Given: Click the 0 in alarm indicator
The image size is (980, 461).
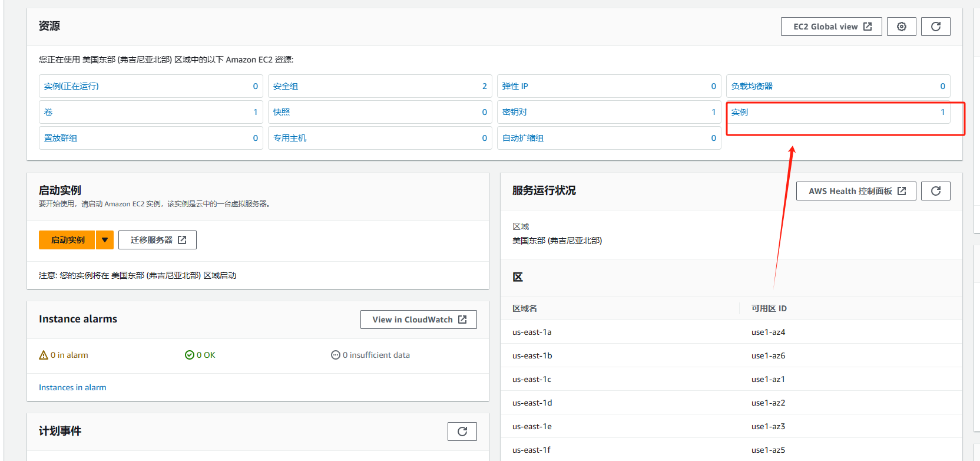Looking at the screenshot, I should 64,355.
